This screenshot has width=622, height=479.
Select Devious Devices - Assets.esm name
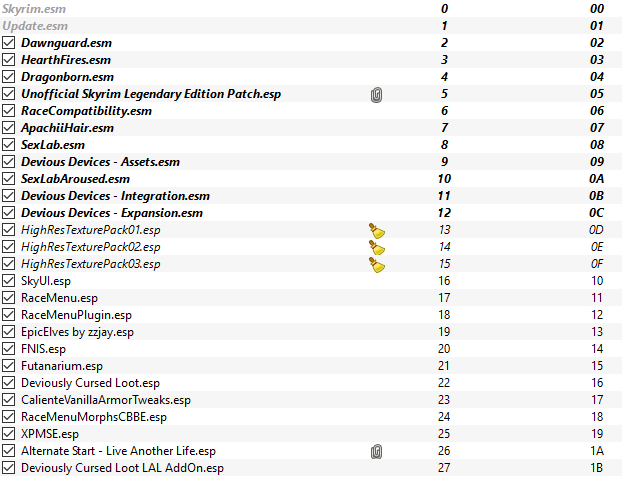pos(100,162)
